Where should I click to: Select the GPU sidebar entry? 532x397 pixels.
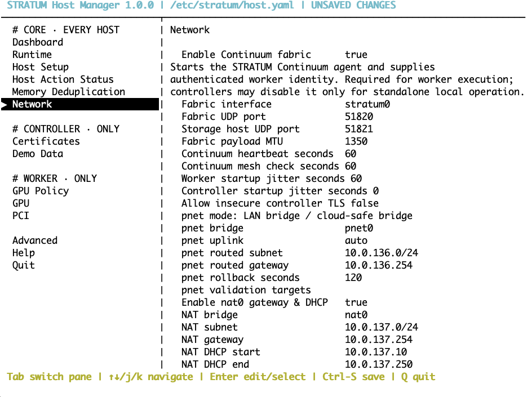21,203
